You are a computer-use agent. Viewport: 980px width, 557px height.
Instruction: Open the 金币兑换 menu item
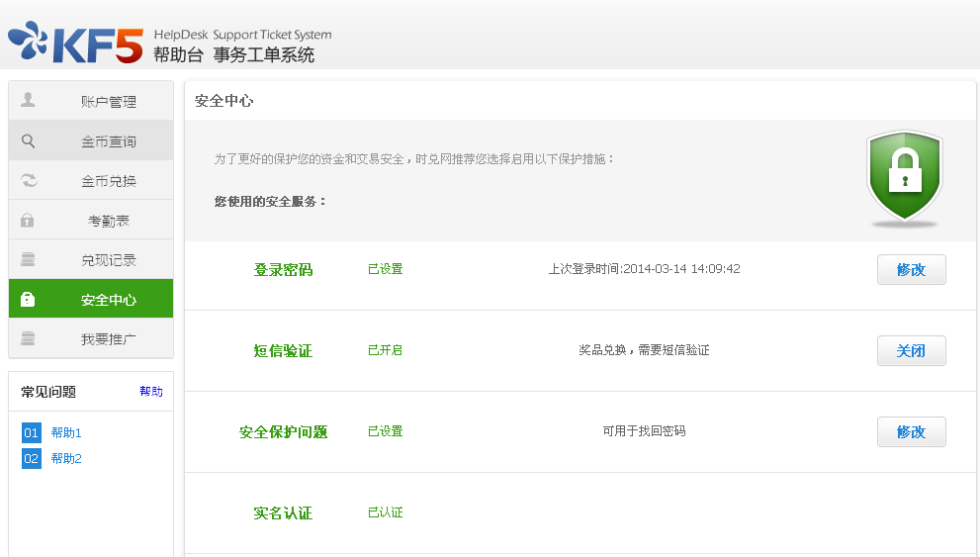point(91,180)
